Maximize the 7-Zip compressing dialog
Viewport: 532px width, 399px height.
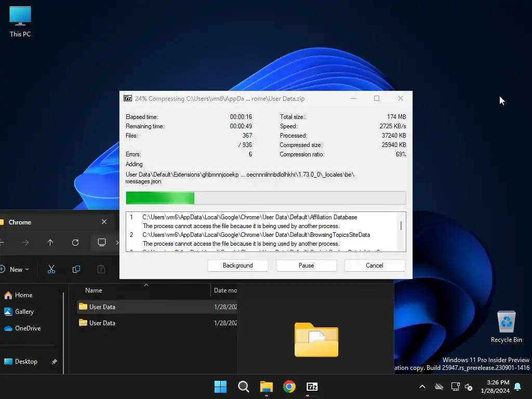[x=377, y=98]
